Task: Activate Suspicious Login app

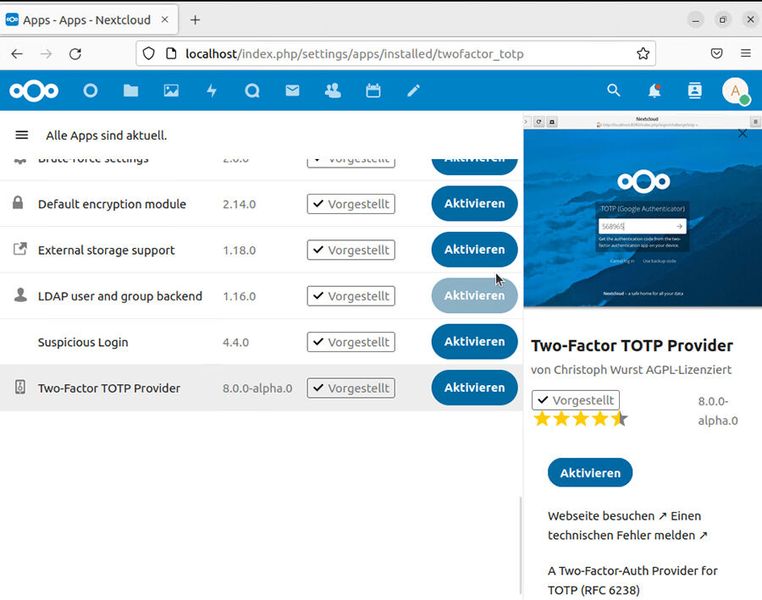Action: (474, 342)
